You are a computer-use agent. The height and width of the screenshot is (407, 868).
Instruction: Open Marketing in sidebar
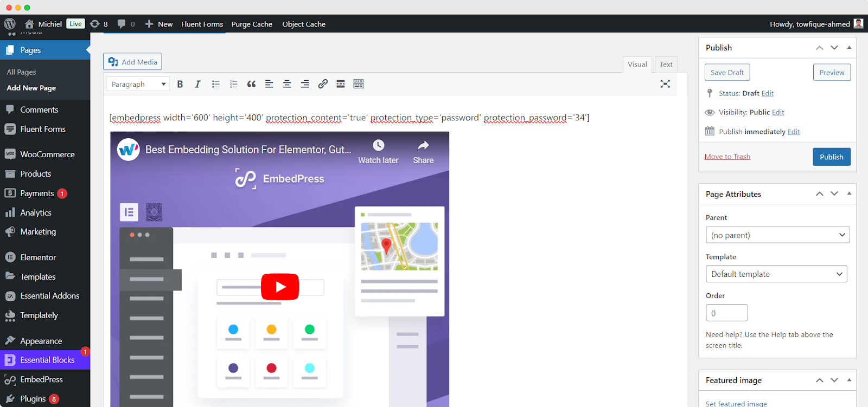click(x=45, y=231)
